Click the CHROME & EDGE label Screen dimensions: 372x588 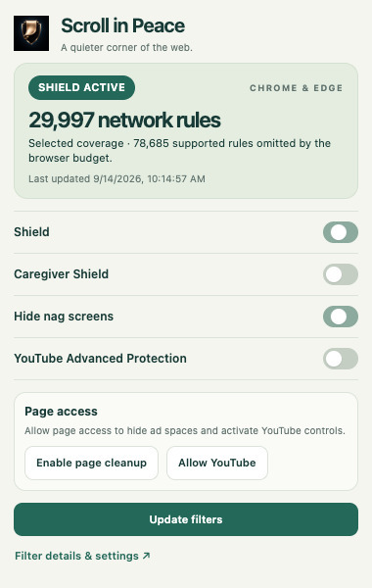296,88
